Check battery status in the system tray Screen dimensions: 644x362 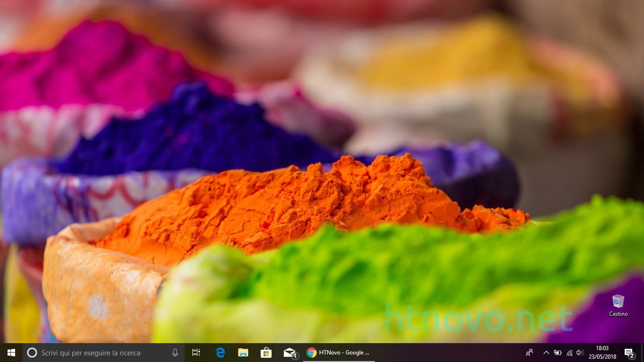[557, 352]
